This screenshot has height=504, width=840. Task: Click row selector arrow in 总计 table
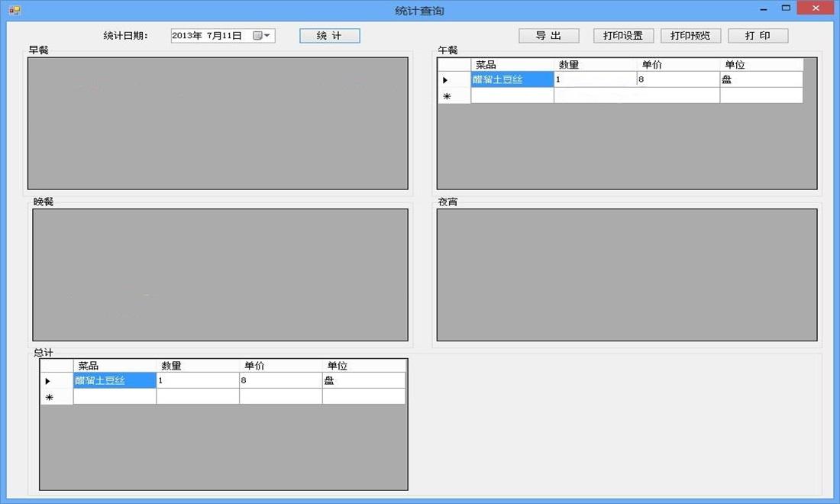[x=57, y=381]
